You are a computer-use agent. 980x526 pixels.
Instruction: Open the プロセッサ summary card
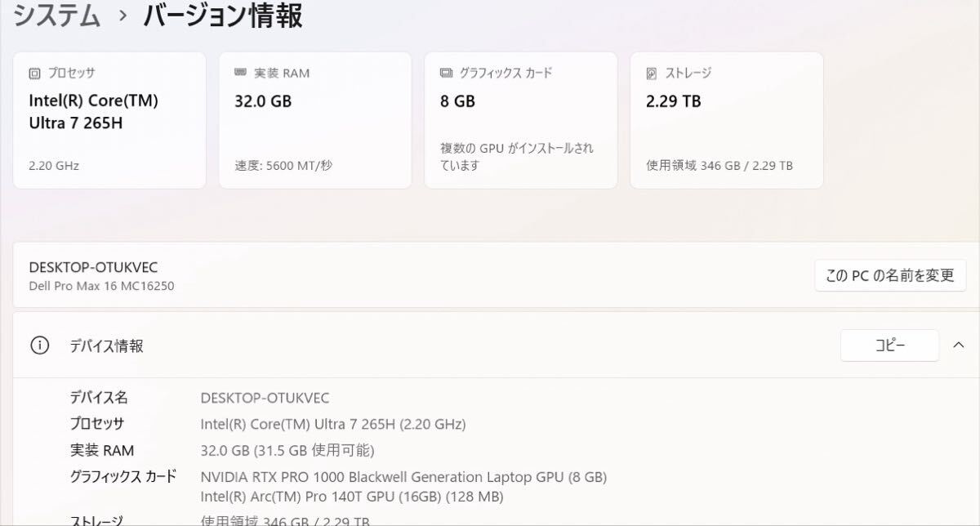(109, 120)
